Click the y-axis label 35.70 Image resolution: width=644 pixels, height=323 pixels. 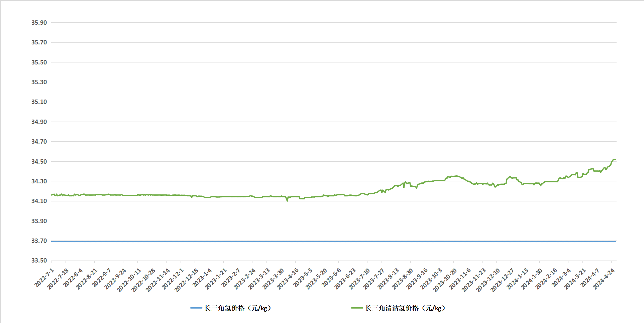point(39,42)
